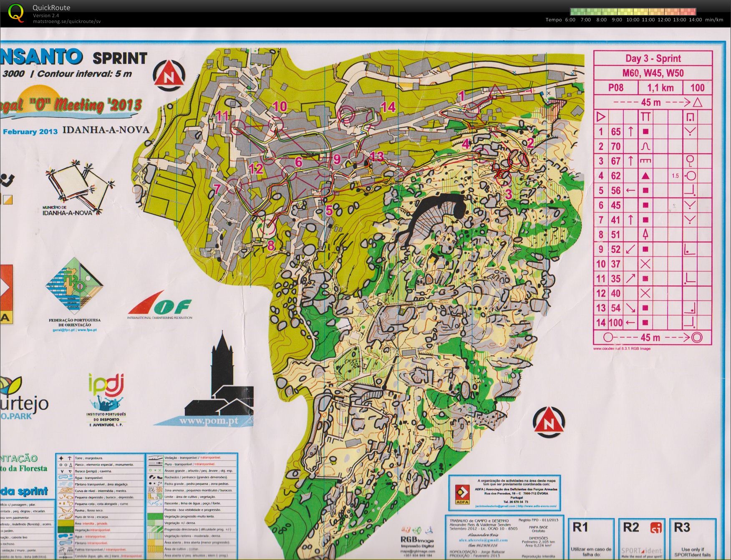
Task: Click the ADFA logo in the organizer box
Action: (462, 494)
